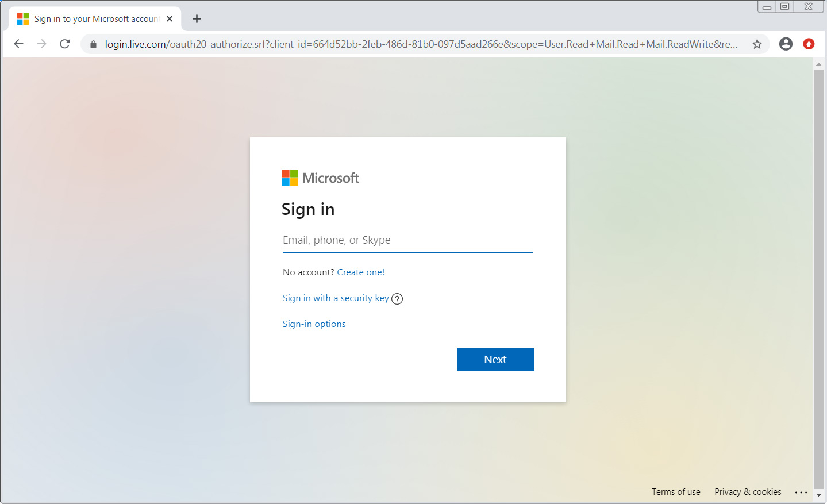Viewport: 827px width, 504px height.
Task: Open the Chrome profile avatar menu
Action: 786,44
